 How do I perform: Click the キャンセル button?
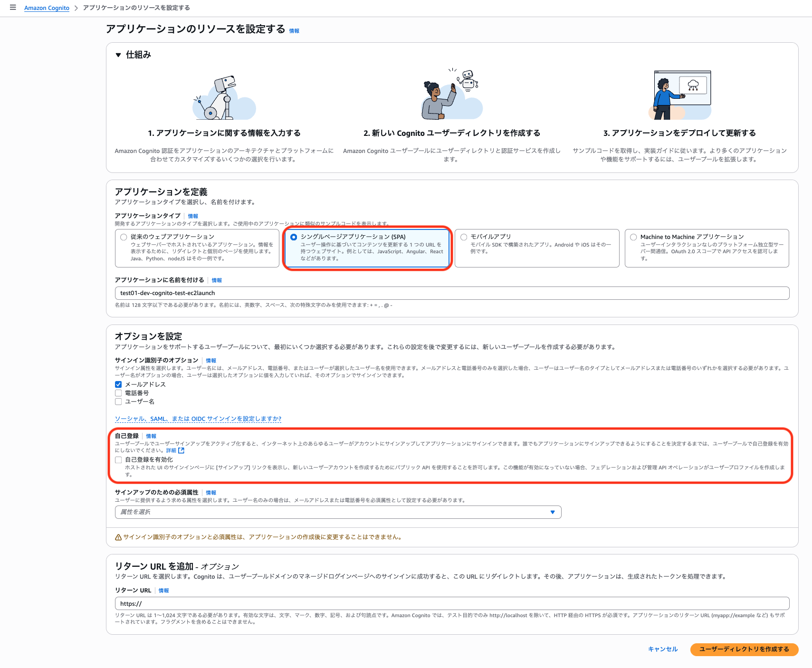(663, 649)
